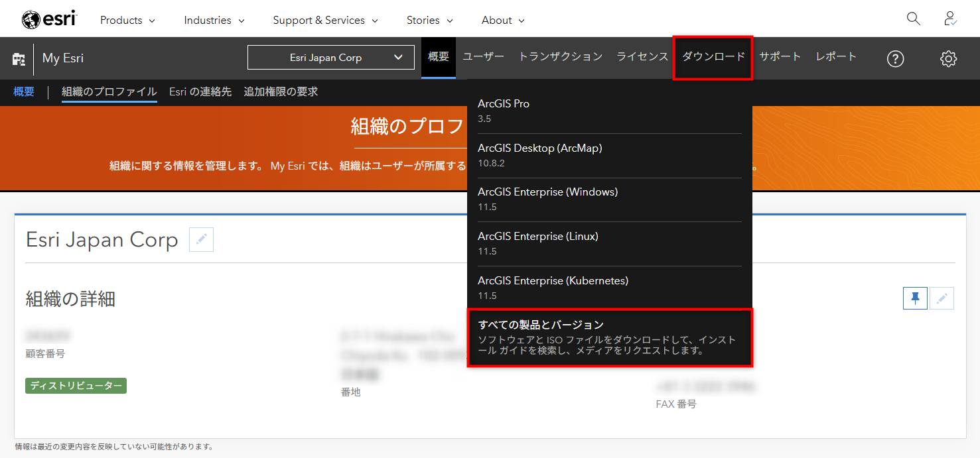Open the help question mark icon
980x458 pixels.
click(x=895, y=58)
